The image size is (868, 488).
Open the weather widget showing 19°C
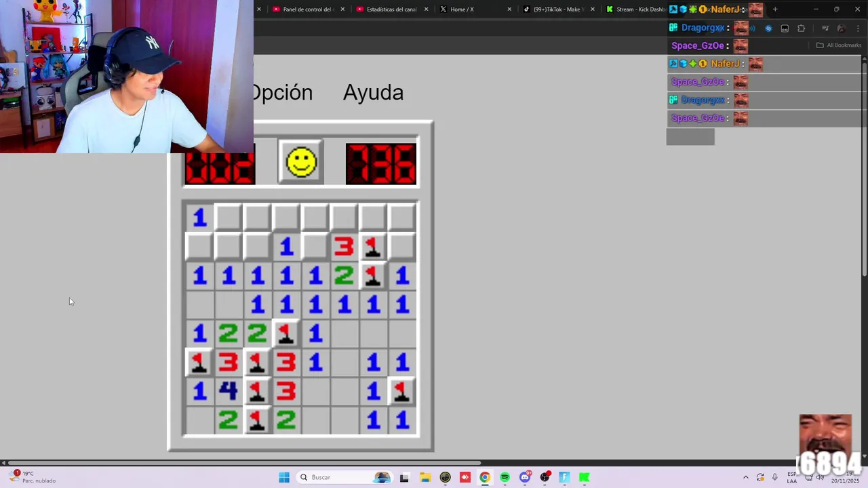(33, 477)
